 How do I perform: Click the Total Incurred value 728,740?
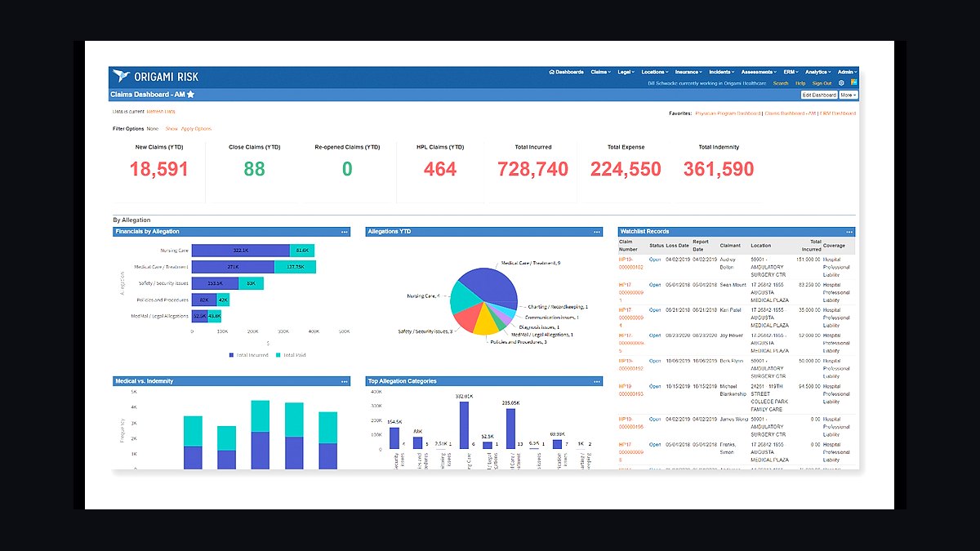point(533,169)
